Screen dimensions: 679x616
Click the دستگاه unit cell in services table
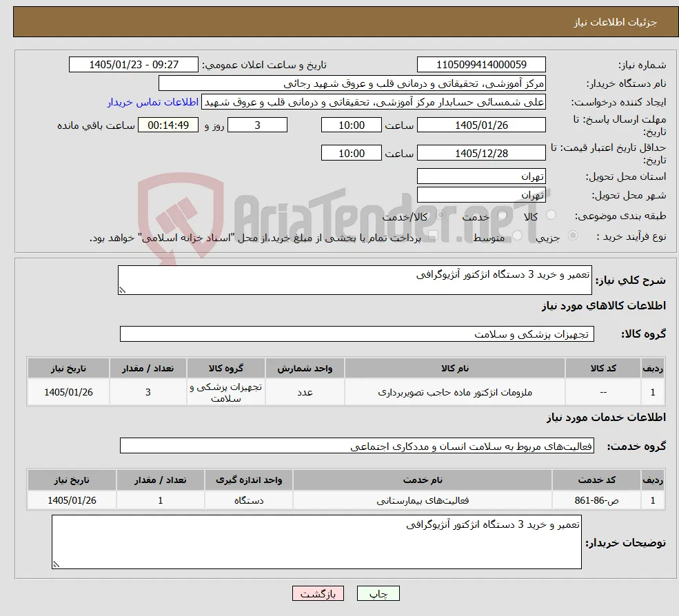249,500
